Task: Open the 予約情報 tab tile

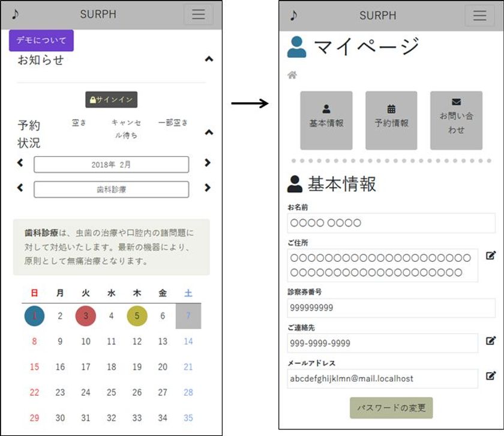Action: tap(391, 120)
